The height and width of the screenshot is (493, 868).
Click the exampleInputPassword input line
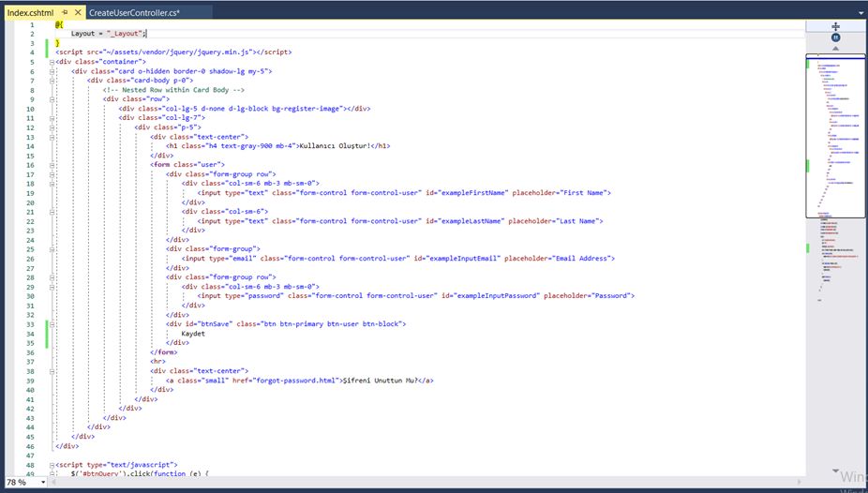click(x=416, y=296)
